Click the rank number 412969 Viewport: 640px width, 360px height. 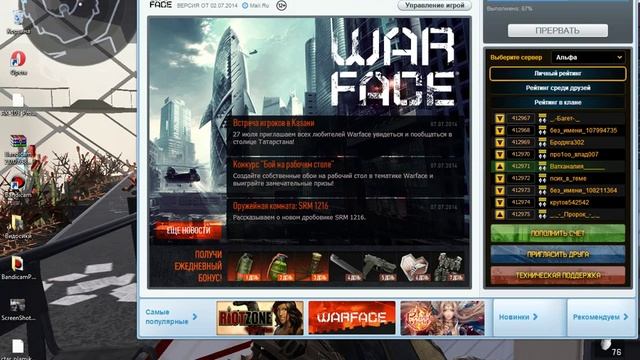(521, 142)
